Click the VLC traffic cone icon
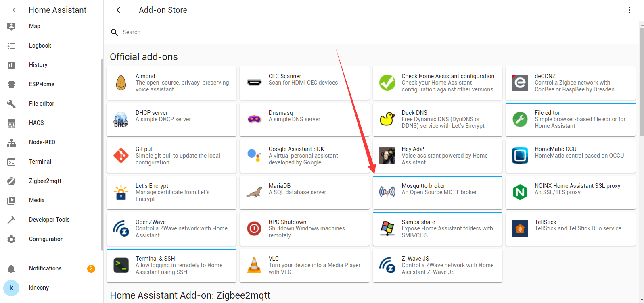The width and height of the screenshot is (644, 303). pyautogui.click(x=254, y=265)
